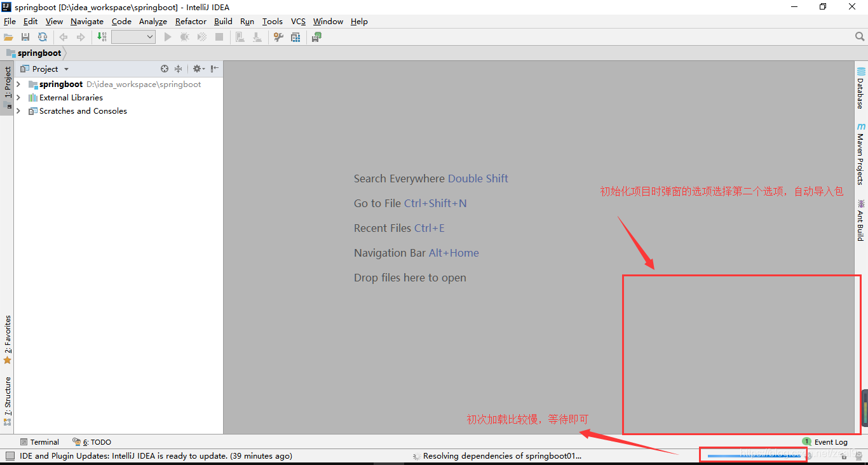Expand the External Libraries node
The height and width of the screenshot is (465, 868).
(18, 97)
